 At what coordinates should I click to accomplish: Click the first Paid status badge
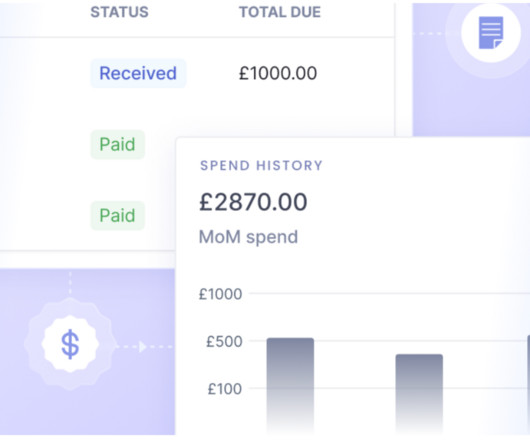tap(117, 145)
